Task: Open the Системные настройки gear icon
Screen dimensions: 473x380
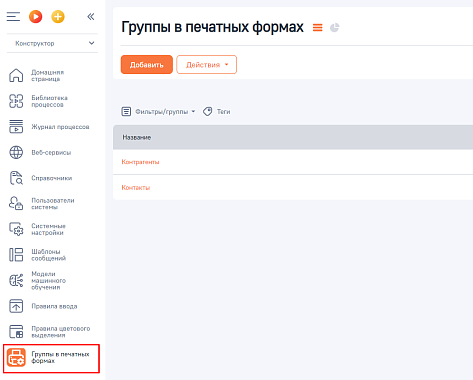Action: tap(16, 229)
